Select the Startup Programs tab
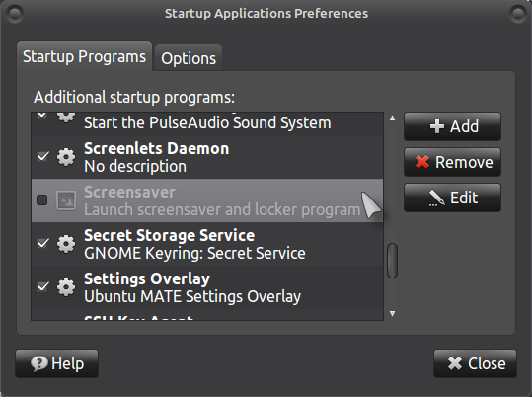Screen dimensions: 532x397 tap(84, 56)
